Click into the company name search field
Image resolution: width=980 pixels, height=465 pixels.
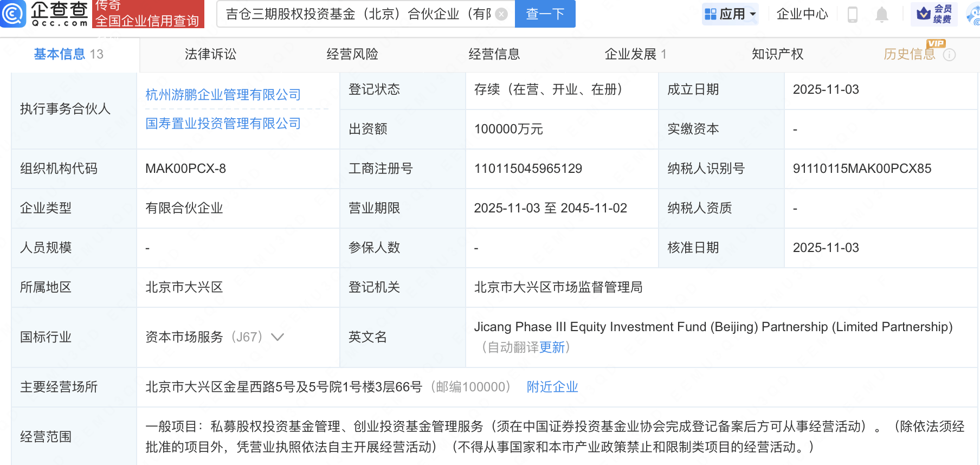point(358,14)
